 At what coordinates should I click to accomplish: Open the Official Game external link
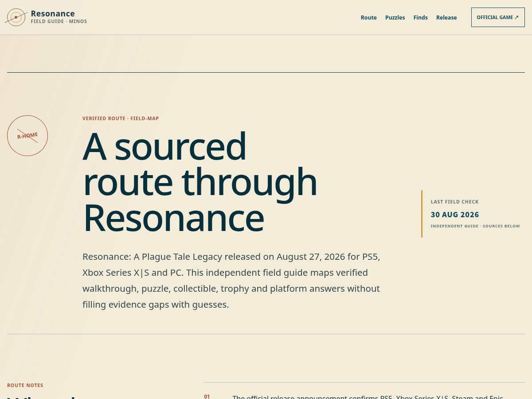point(498,17)
